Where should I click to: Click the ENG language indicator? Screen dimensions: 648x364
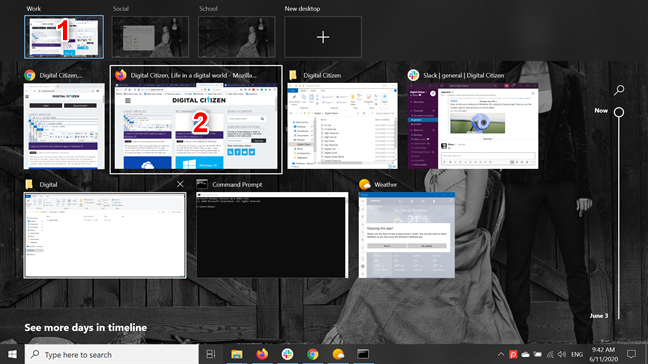click(577, 354)
